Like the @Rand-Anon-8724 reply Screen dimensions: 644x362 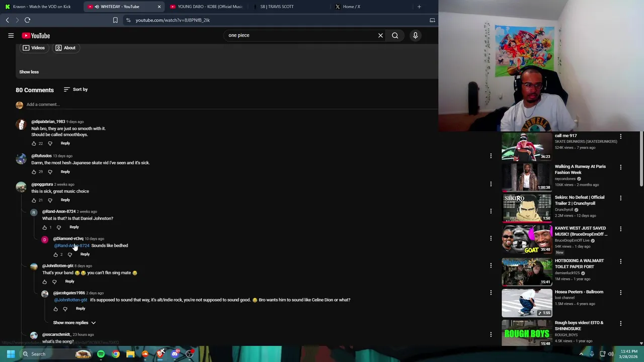click(44, 227)
